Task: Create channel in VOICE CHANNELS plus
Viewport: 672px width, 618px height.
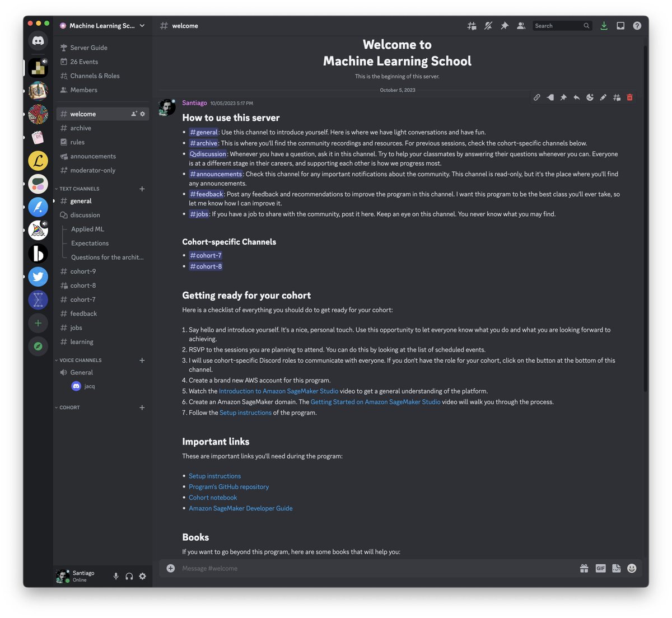Action: pyautogui.click(x=142, y=360)
